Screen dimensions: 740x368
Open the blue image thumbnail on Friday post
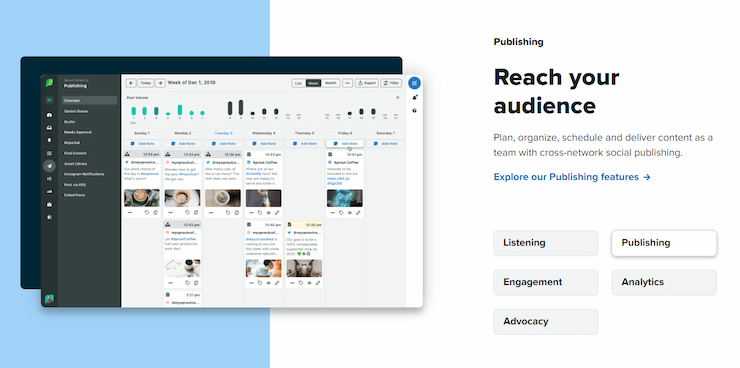point(345,198)
